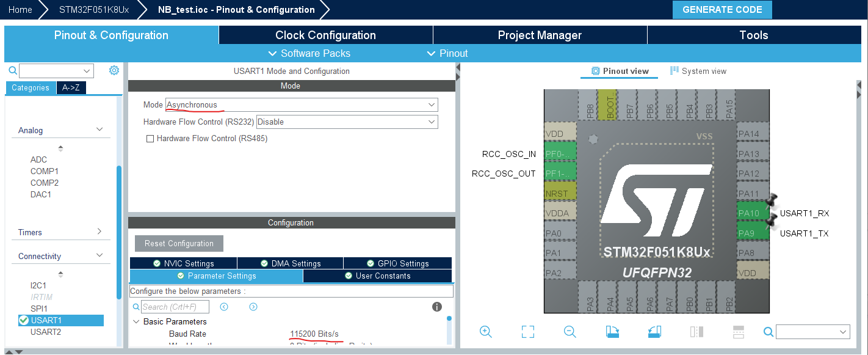Select I2C1 under Connectivity
The width and height of the screenshot is (868, 355).
[x=38, y=285]
